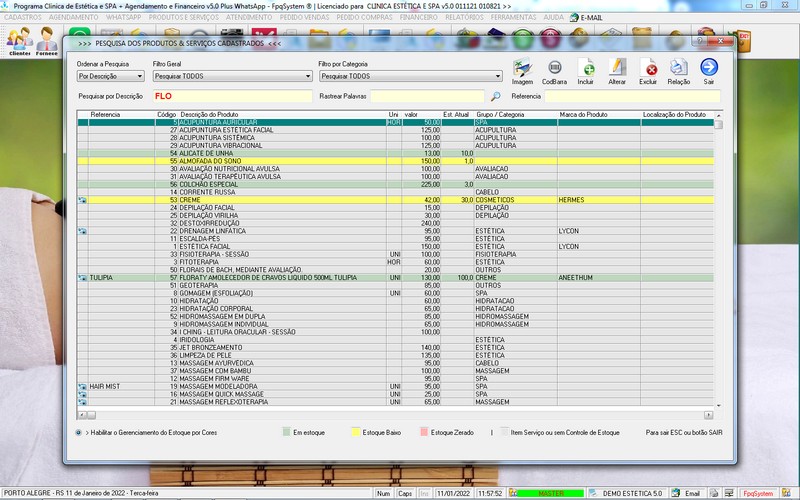Viewport: 800px width, 500px height.
Task: Expand the Ordenar a Pesquisa dropdown
Action: [139, 76]
